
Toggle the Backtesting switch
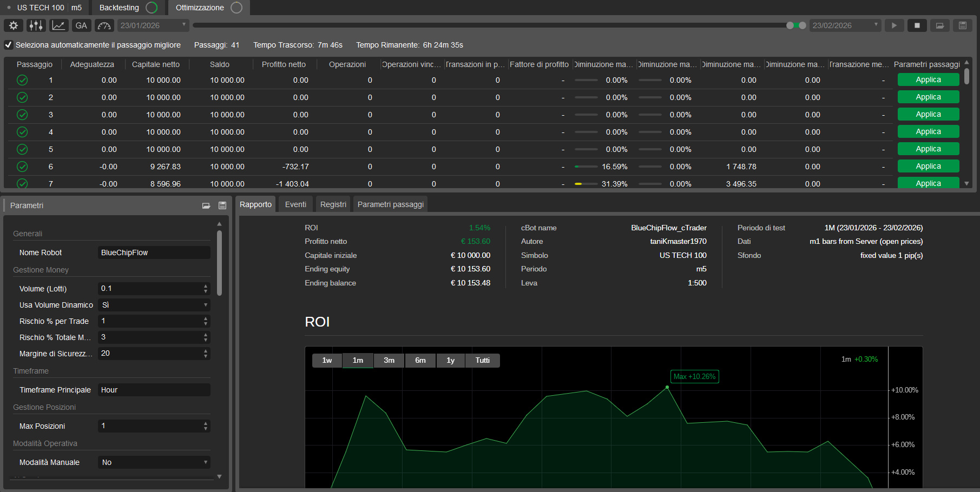pyautogui.click(x=151, y=8)
